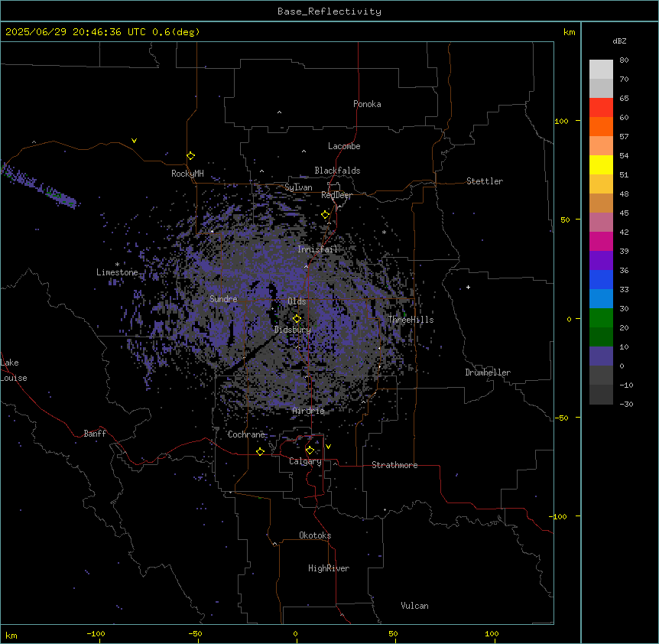The width and height of the screenshot is (659, 644).
Task: Click the ThreeHills label
Action: pos(411,320)
